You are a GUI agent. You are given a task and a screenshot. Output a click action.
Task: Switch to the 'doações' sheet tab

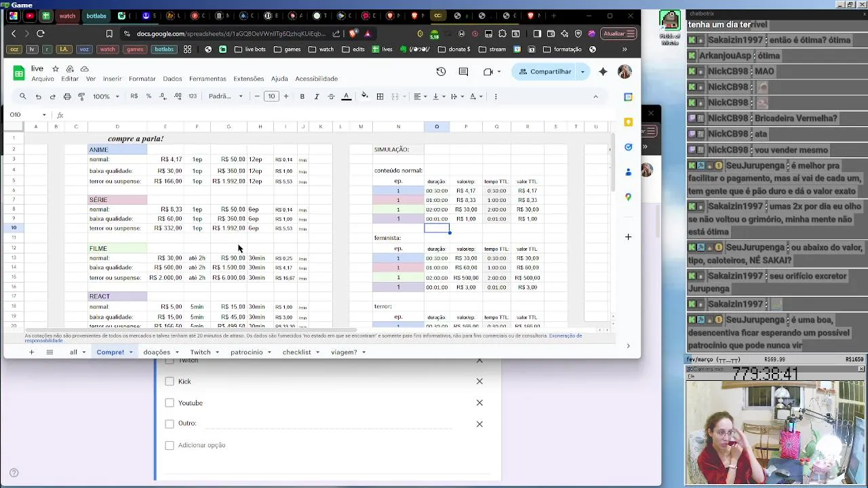click(157, 352)
